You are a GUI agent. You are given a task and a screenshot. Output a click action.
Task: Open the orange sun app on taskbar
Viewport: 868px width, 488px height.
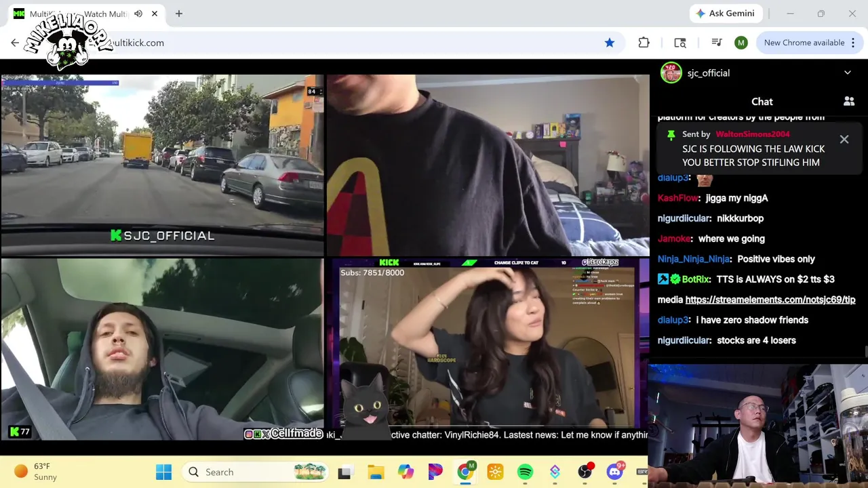pos(495,472)
